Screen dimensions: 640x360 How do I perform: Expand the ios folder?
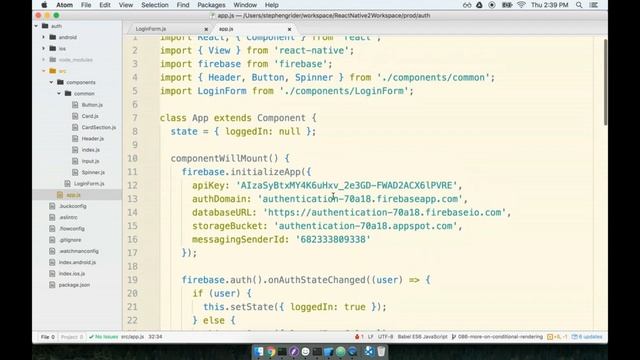pos(44,49)
